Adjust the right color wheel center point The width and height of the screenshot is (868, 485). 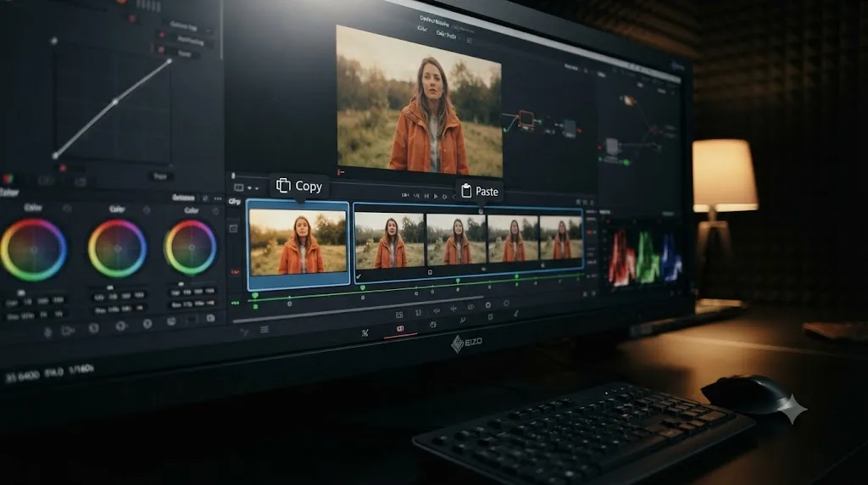point(192,248)
